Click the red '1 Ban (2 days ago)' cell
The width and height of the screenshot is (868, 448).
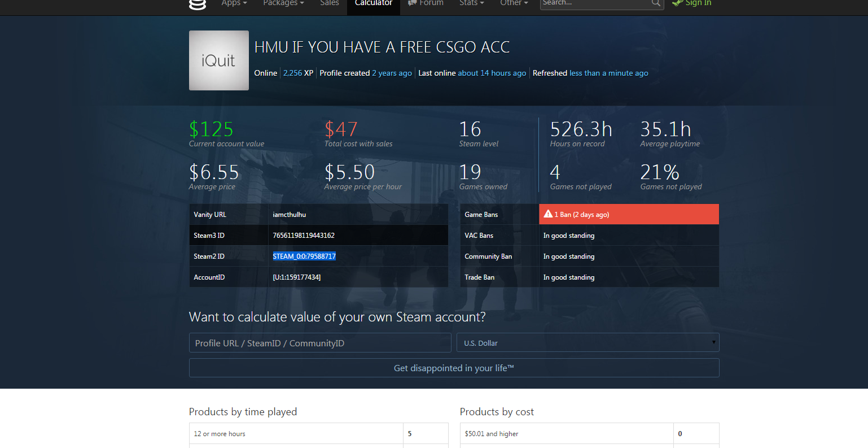click(x=629, y=214)
